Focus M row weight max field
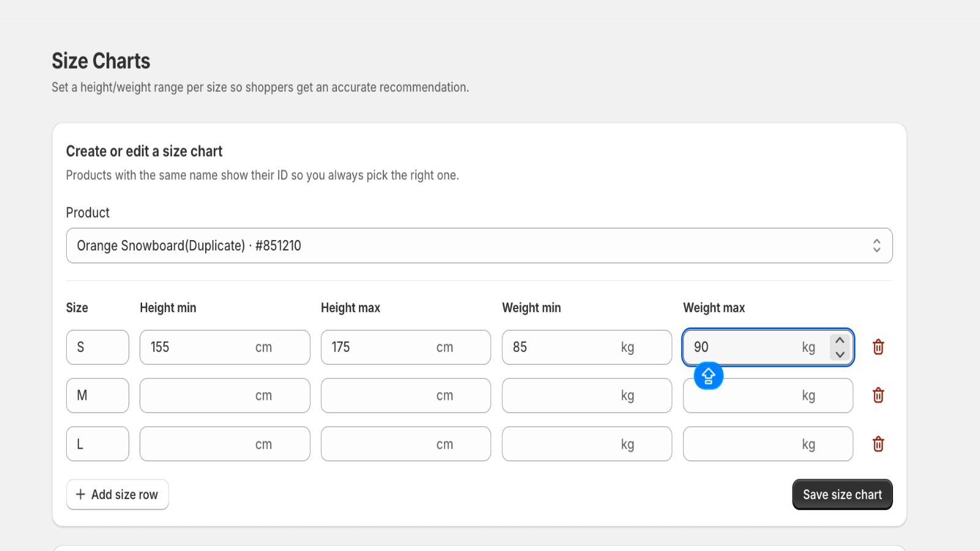Image resolution: width=980 pixels, height=551 pixels. click(x=768, y=395)
